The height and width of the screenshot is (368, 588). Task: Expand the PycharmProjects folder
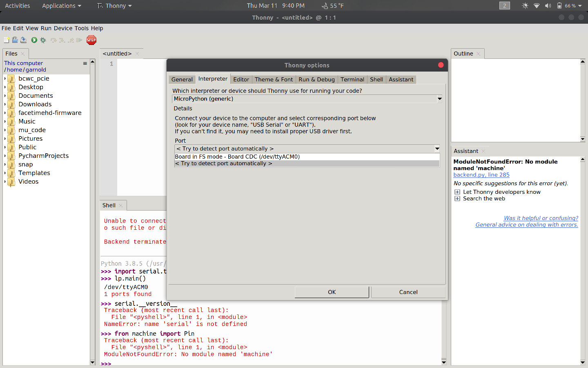point(5,156)
